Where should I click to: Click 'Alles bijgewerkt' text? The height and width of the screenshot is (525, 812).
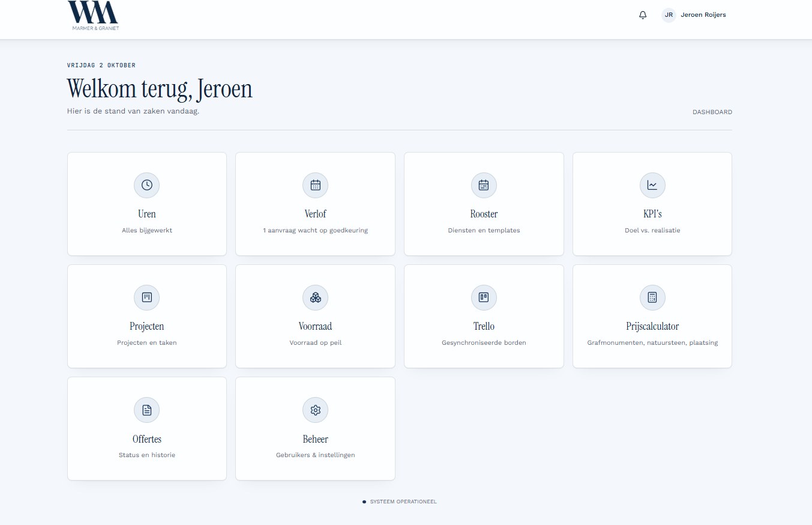click(147, 230)
